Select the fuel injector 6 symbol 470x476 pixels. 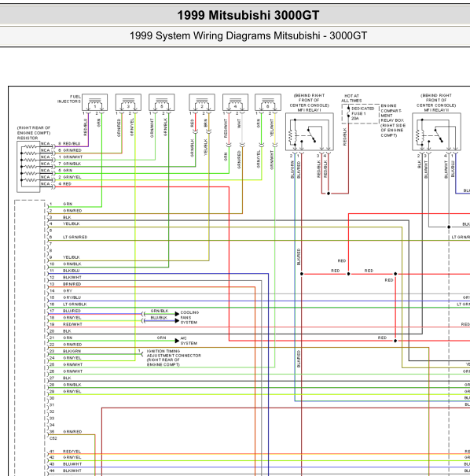tap(268, 102)
